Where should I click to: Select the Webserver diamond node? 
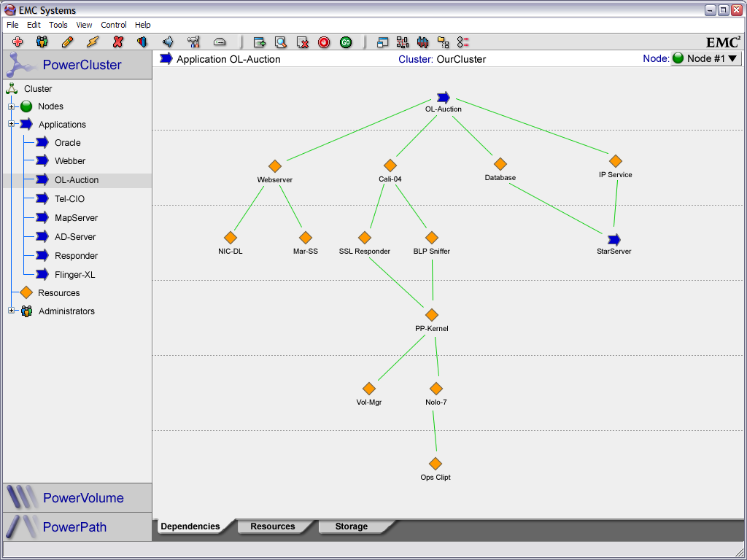275,166
